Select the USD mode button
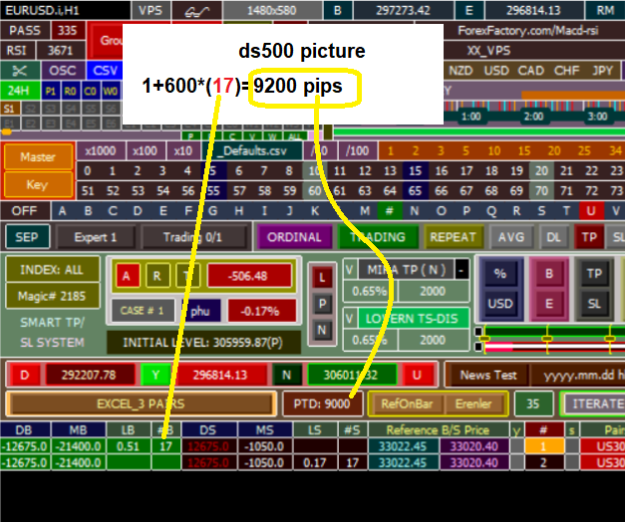625x522 pixels. (x=500, y=304)
